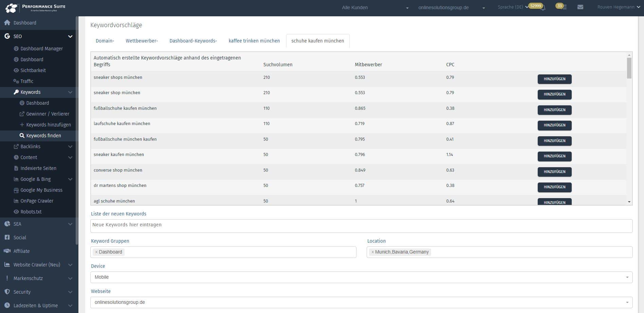Remove the Munich,Bavaria,Germany location tag
Image resolution: width=644 pixels, height=313 pixels.
coord(373,252)
